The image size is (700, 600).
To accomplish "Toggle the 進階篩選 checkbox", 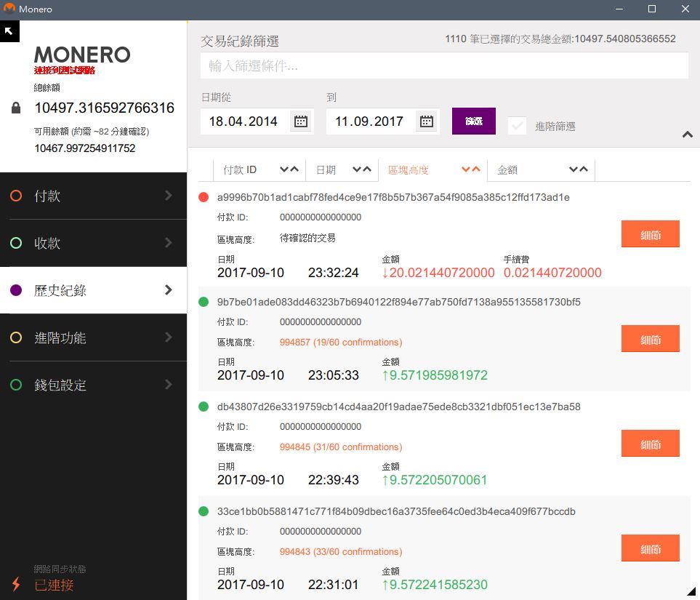I will [x=517, y=126].
